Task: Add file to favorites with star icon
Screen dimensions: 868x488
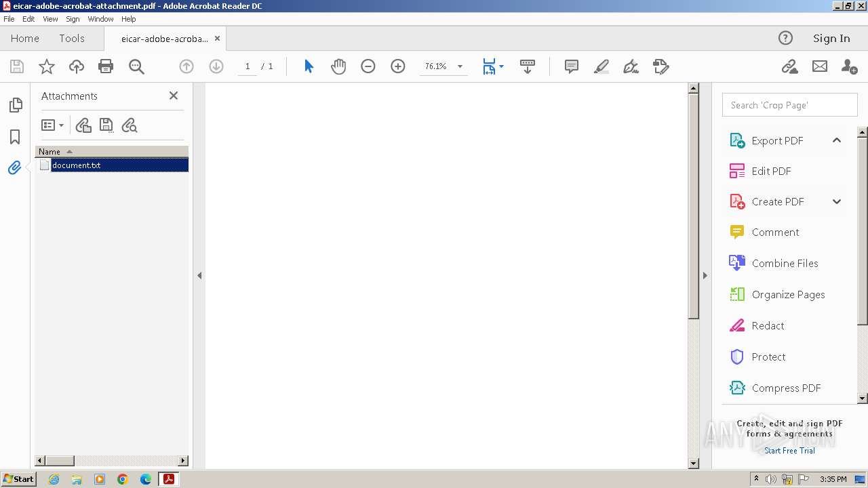Action: 47,66
